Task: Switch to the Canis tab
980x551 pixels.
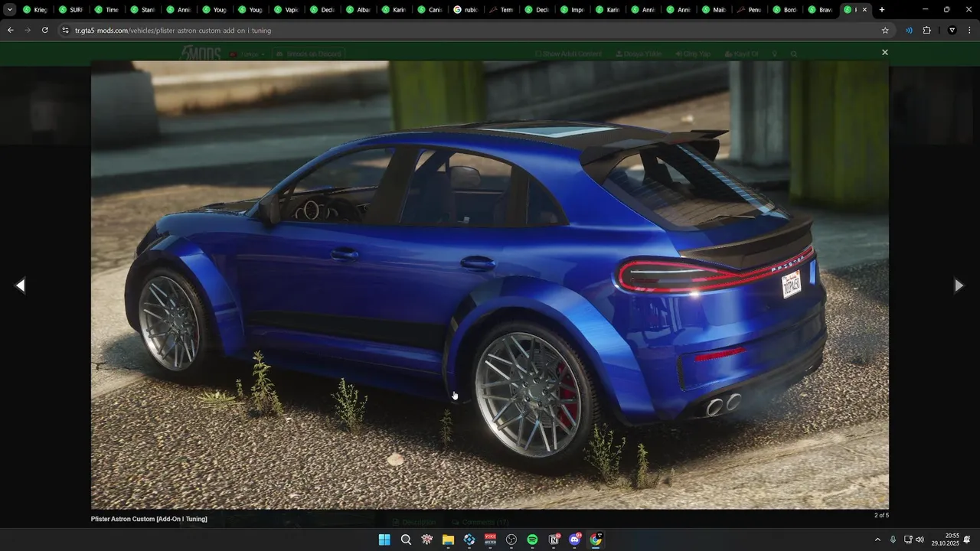Action: (429, 10)
